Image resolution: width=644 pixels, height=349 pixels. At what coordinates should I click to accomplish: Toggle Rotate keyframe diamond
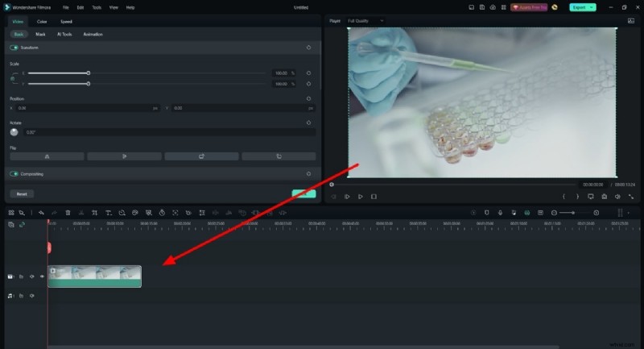309,123
